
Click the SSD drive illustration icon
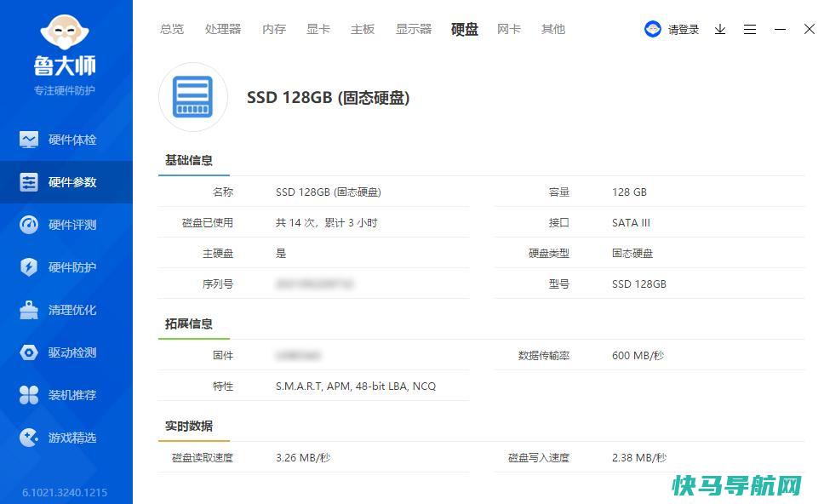tap(193, 97)
